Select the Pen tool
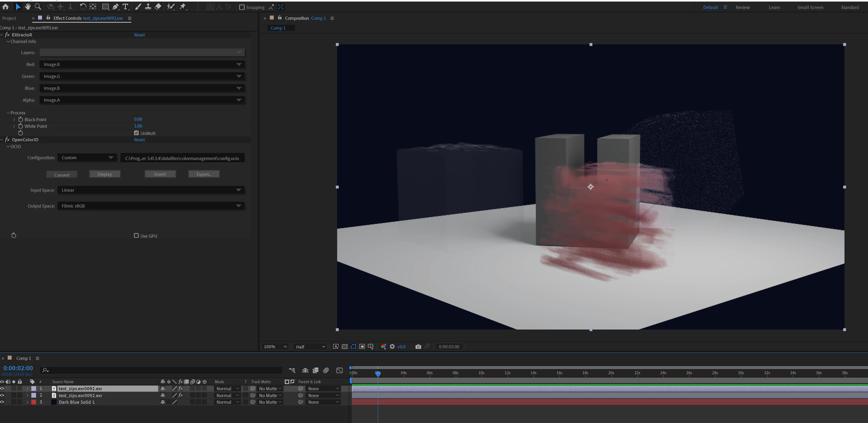This screenshot has width=868, height=423. tap(115, 7)
